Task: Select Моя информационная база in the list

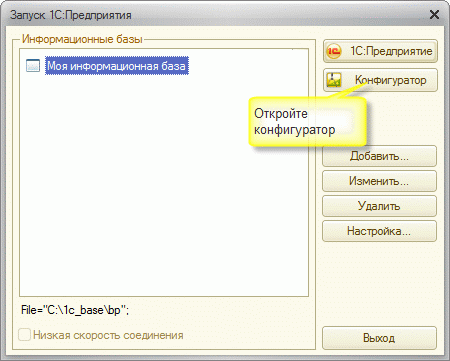Action: pyautogui.click(x=117, y=66)
